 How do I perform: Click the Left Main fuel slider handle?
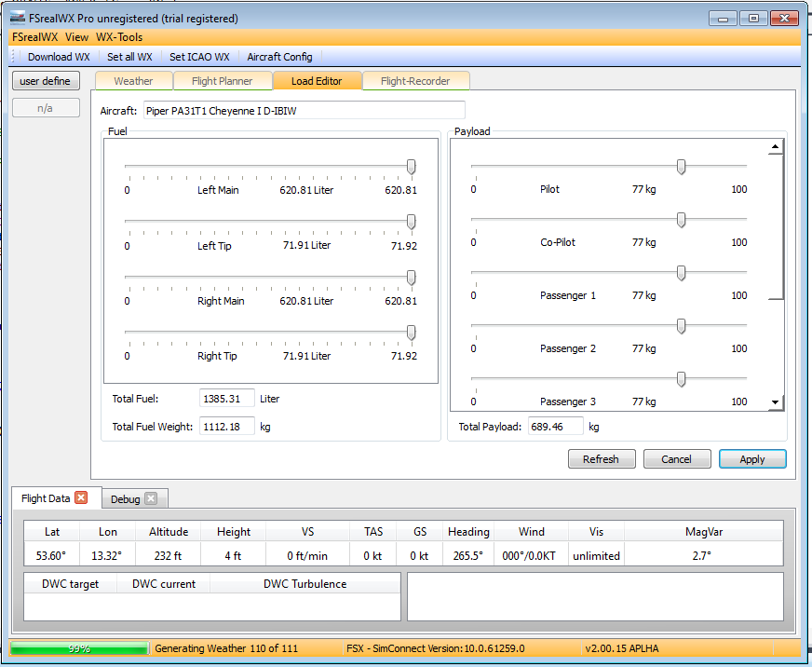point(411,167)
